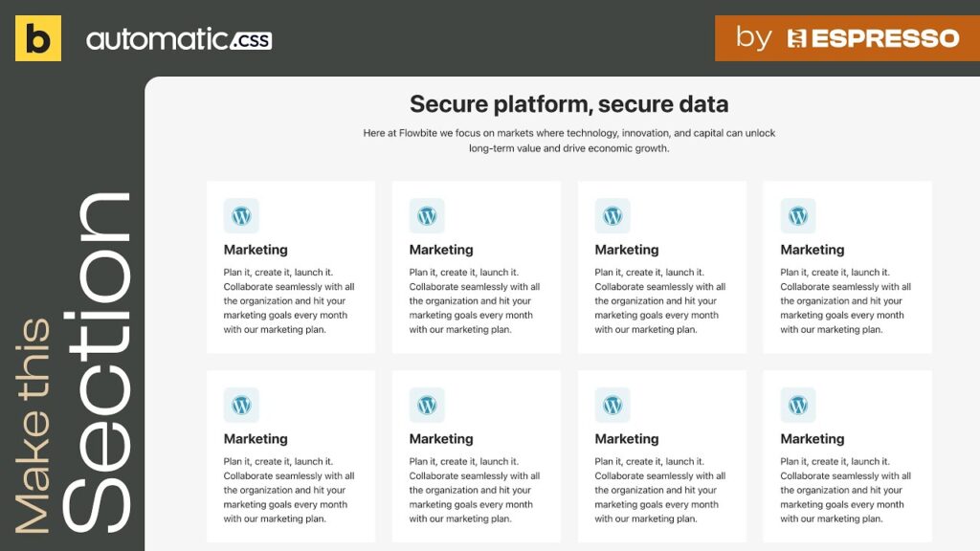Click Marketing title in first top-row card
The width and height of the screenshot is (980, 551).
pyautogui.click(x=256, y=250)
